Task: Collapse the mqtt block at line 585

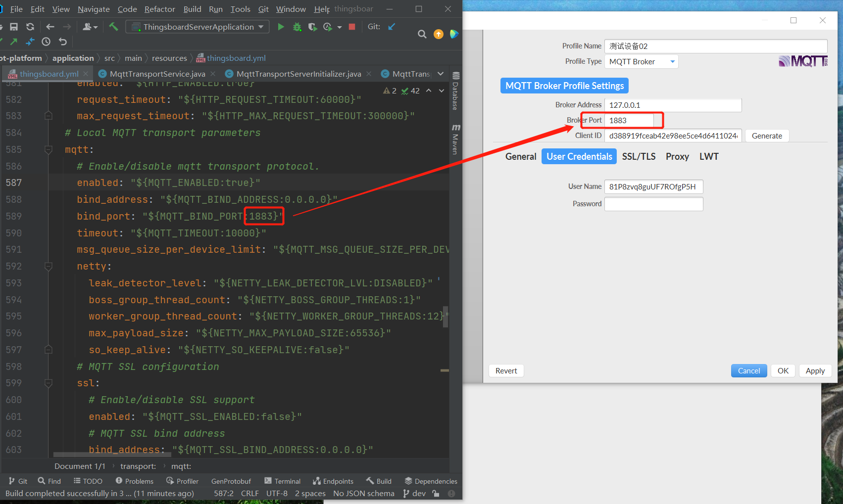Action: [x=49, y=149]
